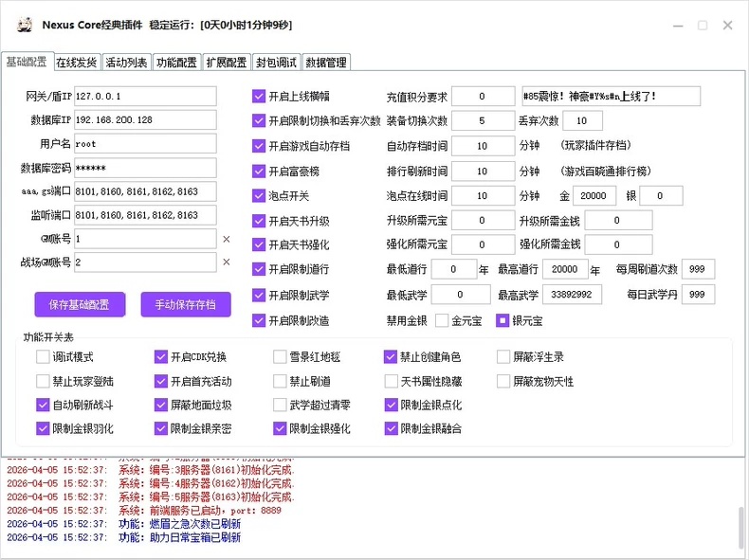
Task: Click the 每周刷道次数 field showing 999
Action: pos(698,269)
